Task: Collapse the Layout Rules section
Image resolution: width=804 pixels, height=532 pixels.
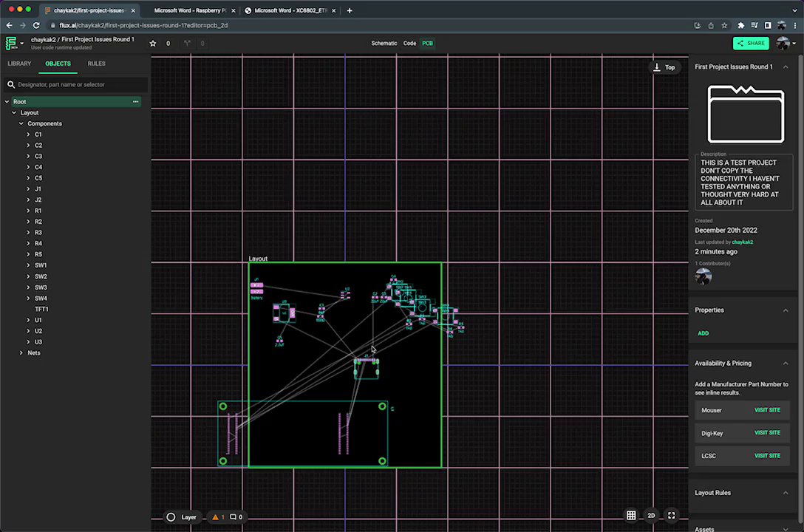Action: (x=785, y=493)
